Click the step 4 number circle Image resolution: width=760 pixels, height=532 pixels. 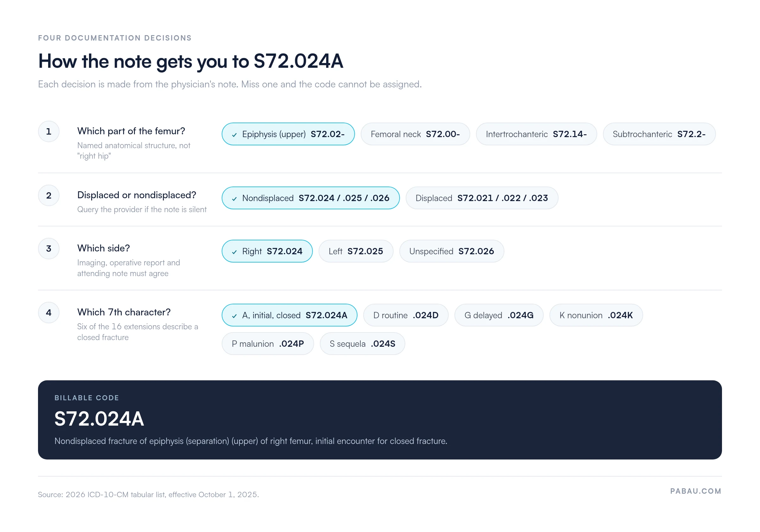tap(49, 313)
